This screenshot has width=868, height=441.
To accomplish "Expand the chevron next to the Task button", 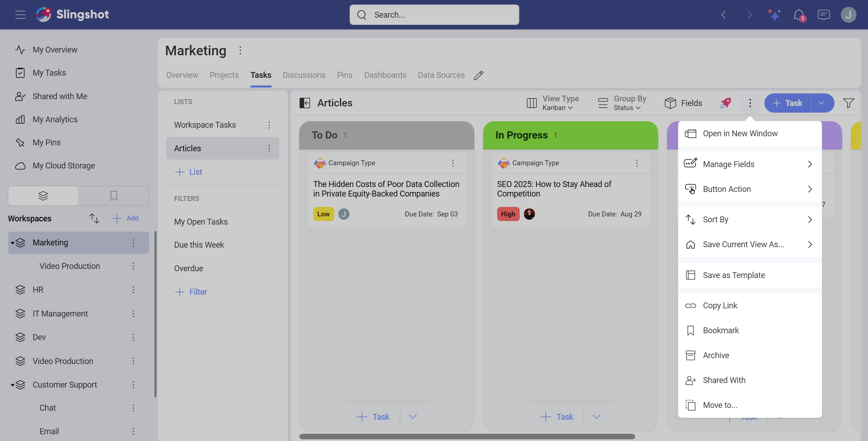I will (822, 103).
